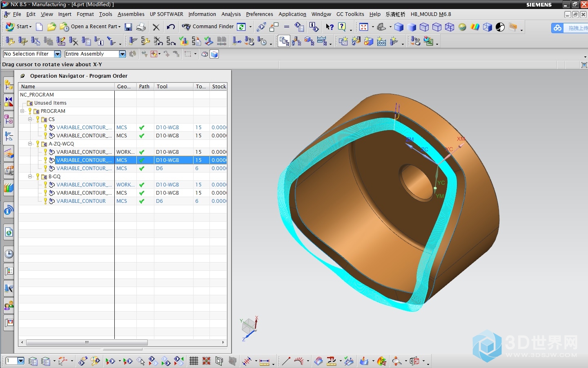Collapse the A-ZQ-WGQ group
This screenshot has height=368, width=588.
[x=30, y=144]
